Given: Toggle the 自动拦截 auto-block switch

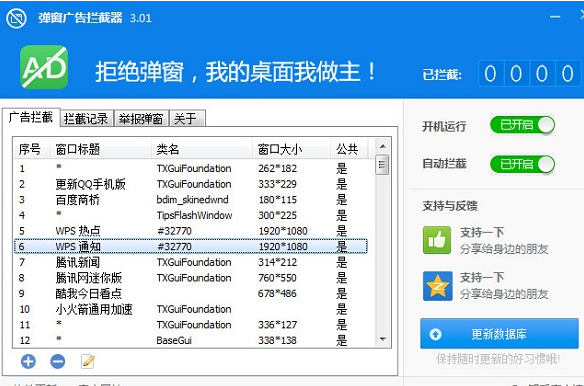Looking at the screenshot, I should 522,164.
